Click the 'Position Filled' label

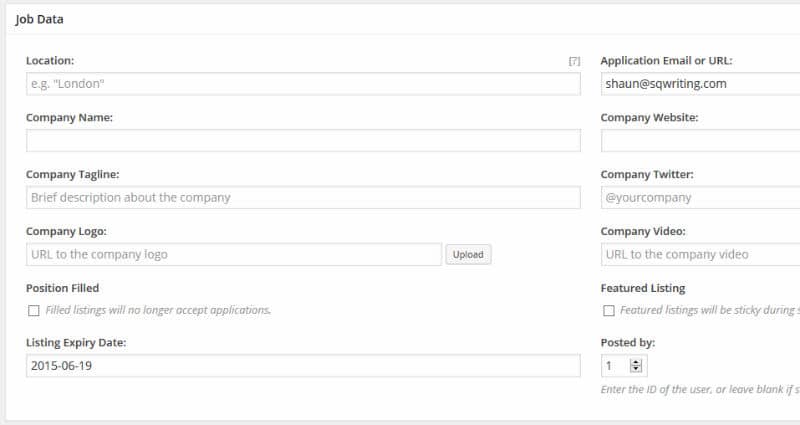63,288
